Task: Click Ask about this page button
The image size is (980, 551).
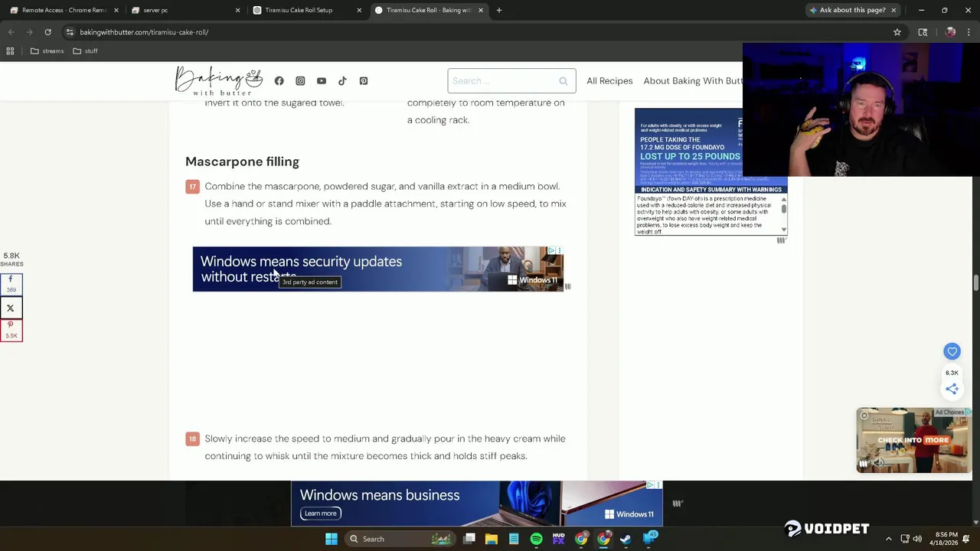Action: pos(847,10)
